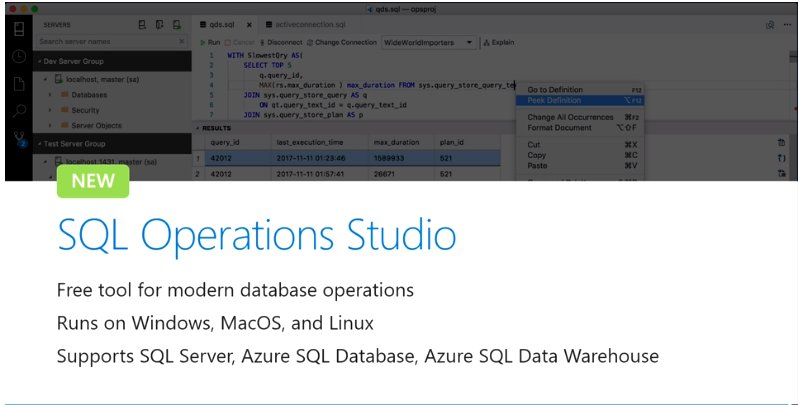The image size is (799, 405).
Task: Disconnect from the server
Action: click(x=281, y=42)
